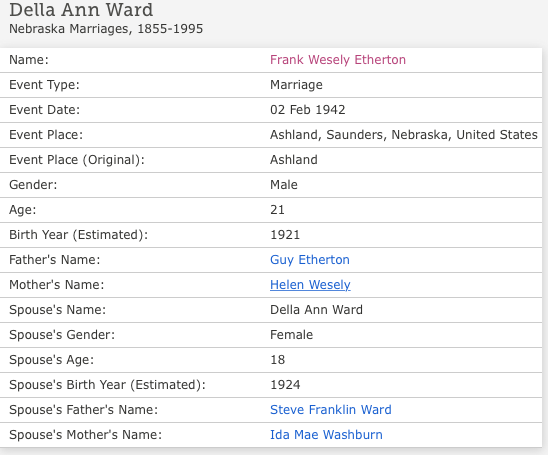Follow the Helen Wesely mother link
The image size is (548, 455).
[310, 284]
